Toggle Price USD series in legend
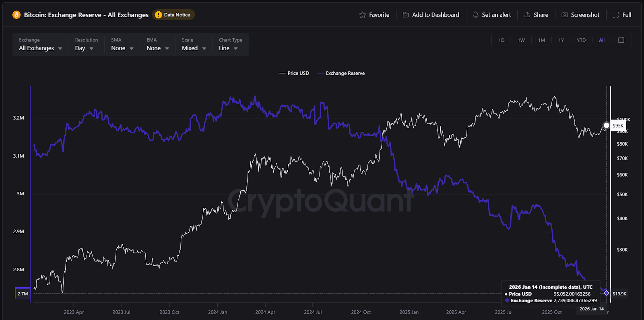The width and height of the screenshot is (644, 320). pos(294,73)
